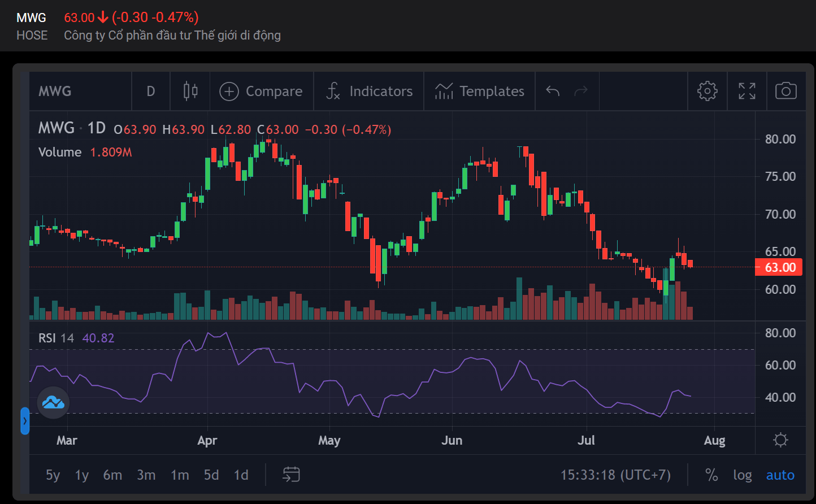The width and height of the screenshot is (816, 504).
Task: Undo the last chart action
Action: coord(553,91)
